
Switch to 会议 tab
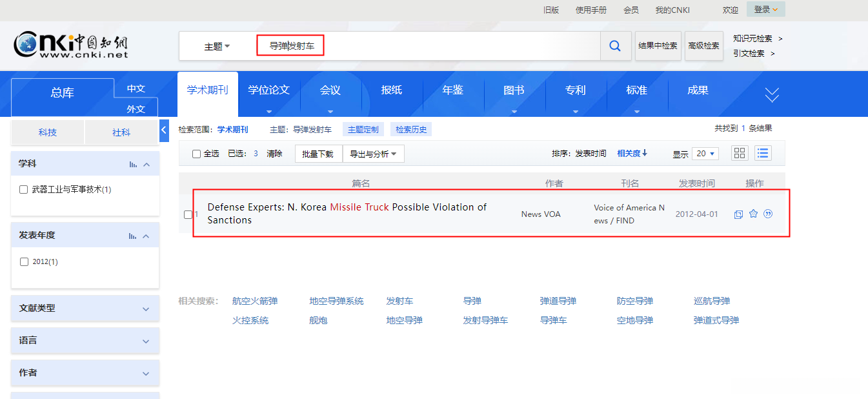pyautogui.click(x=330, y=90)
